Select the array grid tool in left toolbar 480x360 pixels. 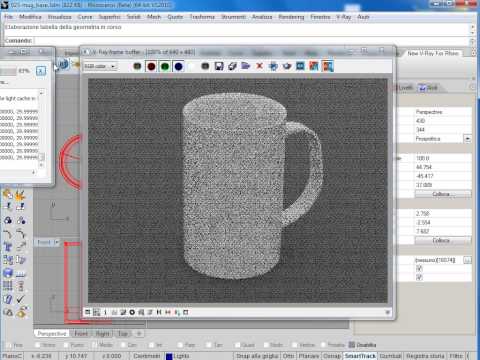(8, 286)
